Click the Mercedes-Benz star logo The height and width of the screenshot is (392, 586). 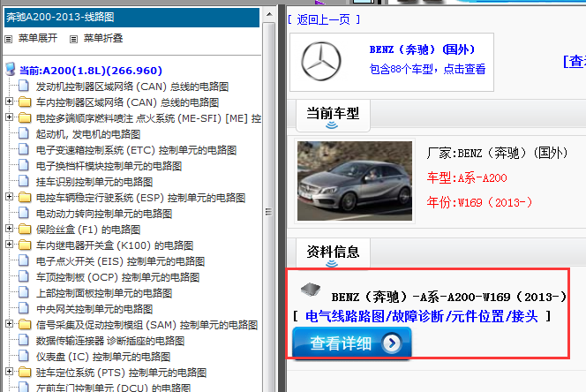[321, 61]
